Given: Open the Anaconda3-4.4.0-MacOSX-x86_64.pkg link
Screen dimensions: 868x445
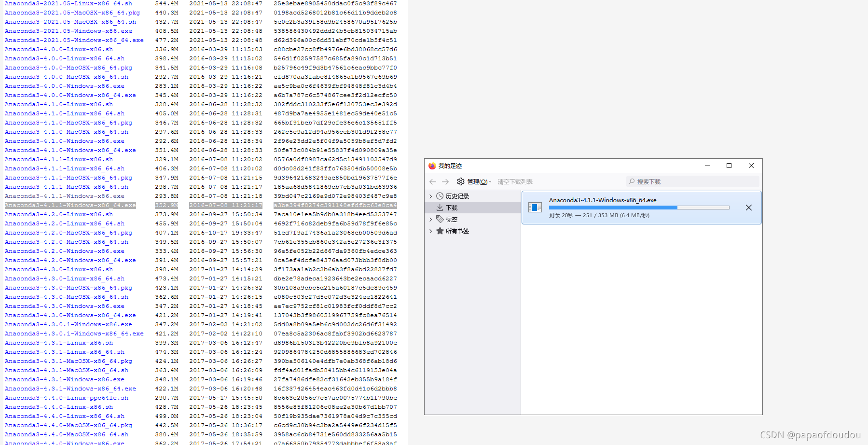Looking at the screenshot, I should tap(69, 425).
